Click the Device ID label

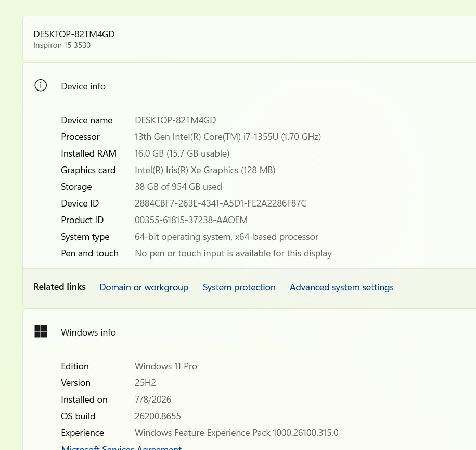click(x=80, y=203)
